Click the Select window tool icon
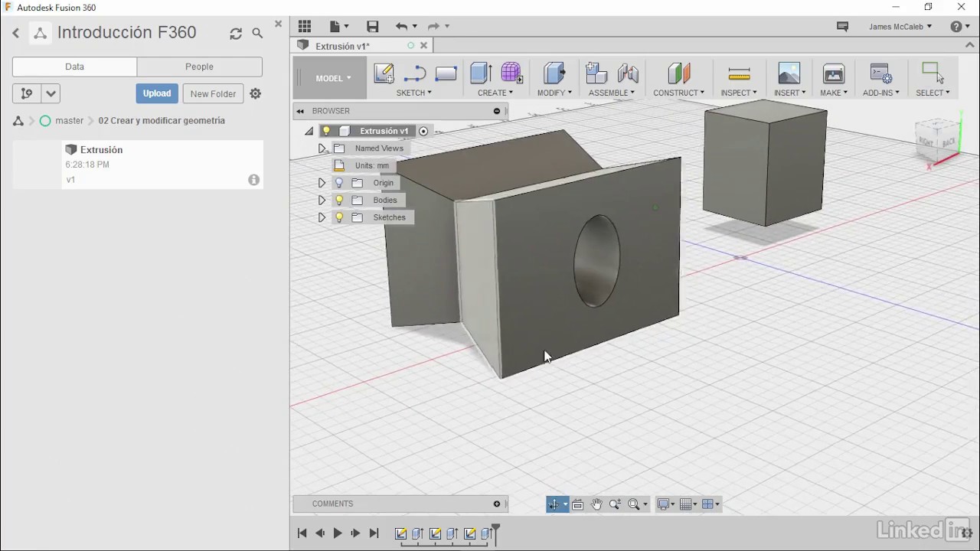Image resolution: width=980 pixels, height=551 pixels. 933,73
